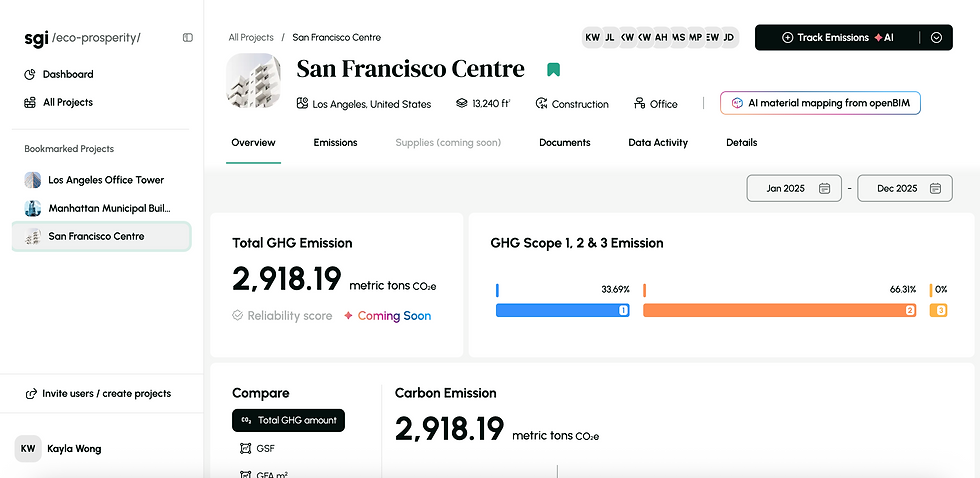
Task: Click the green bookmark icon beside title
Action: 553,69
